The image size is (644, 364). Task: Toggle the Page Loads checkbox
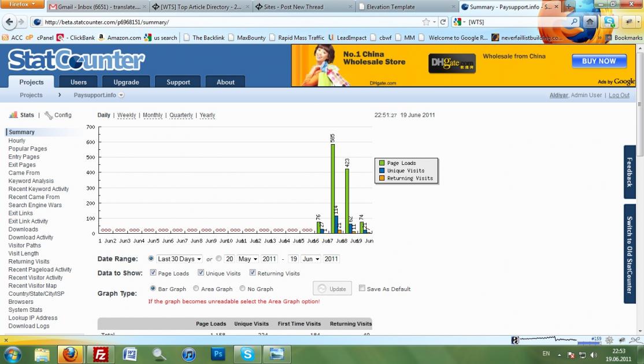coord(153,273)
